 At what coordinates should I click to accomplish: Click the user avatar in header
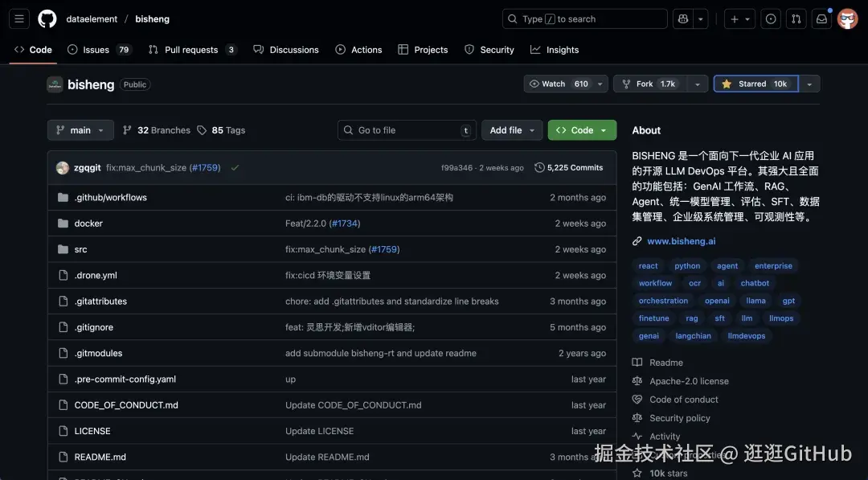pyautogui.click(x=848, y=18)
